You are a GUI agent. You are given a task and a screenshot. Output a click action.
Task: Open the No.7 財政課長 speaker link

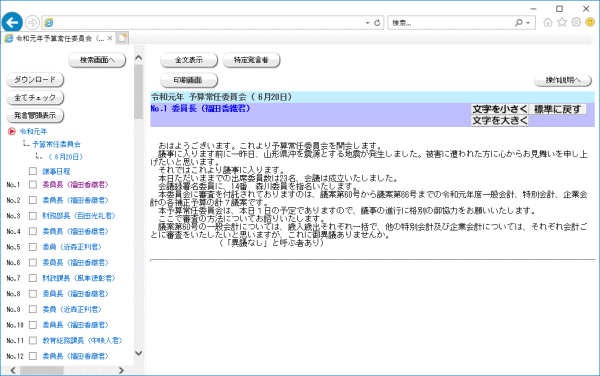click(79, 278)
